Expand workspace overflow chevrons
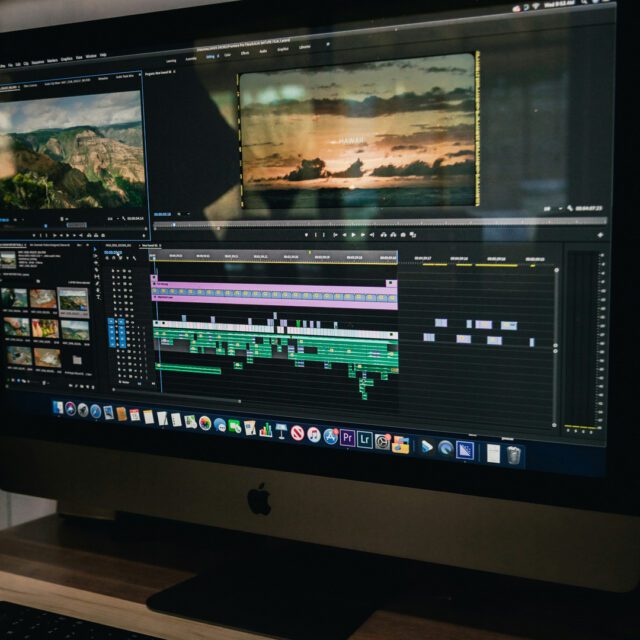 coord(327,44)
